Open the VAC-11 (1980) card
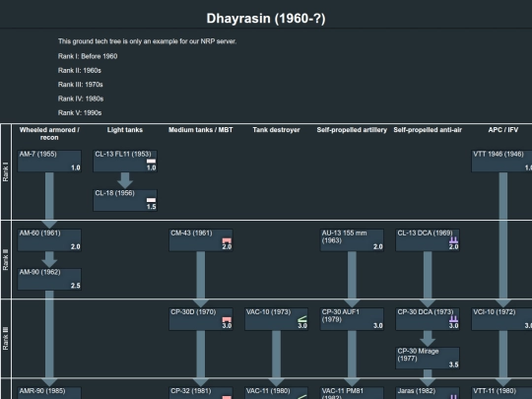The width and height of the screenshot is (532, 399). (276, 393)
